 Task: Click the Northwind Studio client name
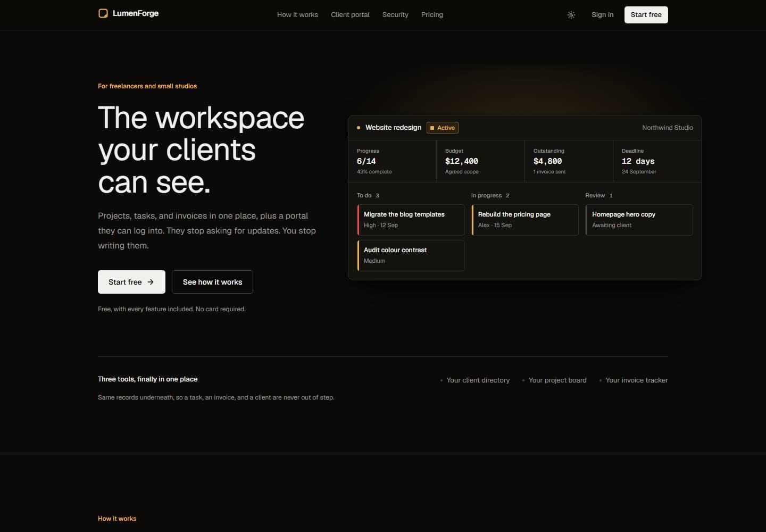point(668,128)
